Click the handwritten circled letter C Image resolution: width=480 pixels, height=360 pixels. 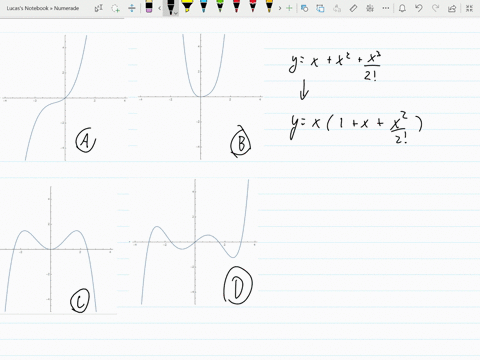point(80,300)
